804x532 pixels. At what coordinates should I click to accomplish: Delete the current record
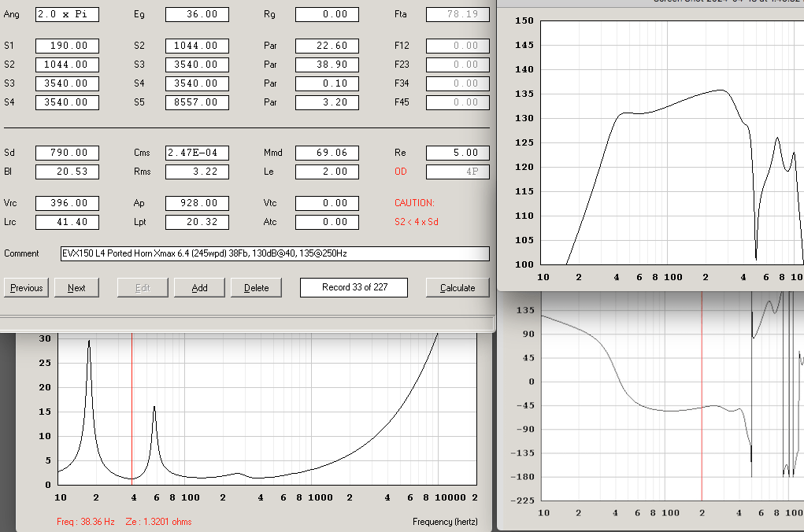257,288
